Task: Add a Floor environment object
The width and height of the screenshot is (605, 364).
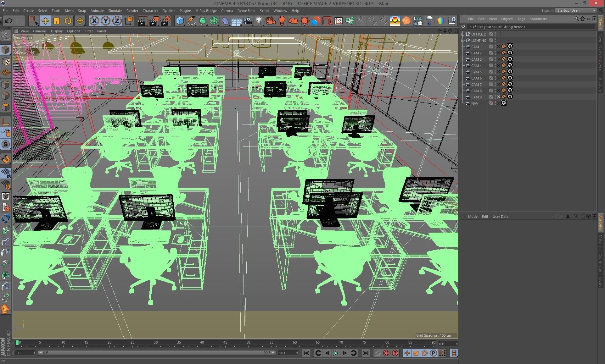Action: click(x=236, y=21)
